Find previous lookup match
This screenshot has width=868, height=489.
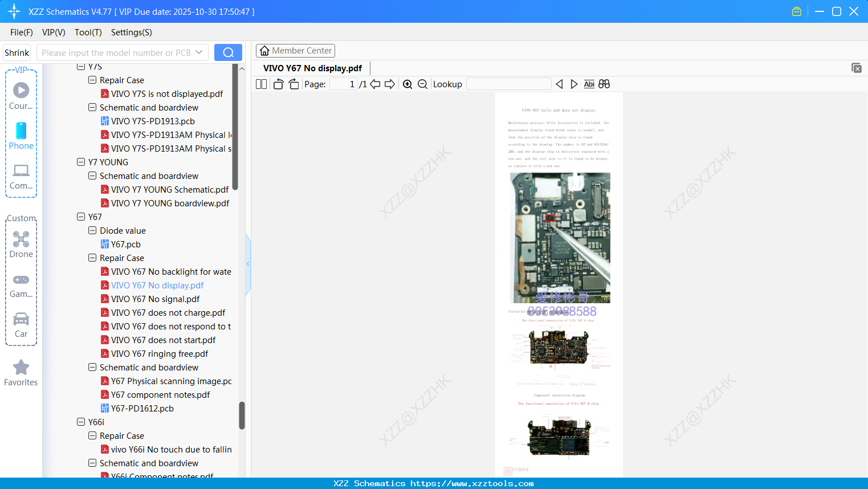coord(559,84)
